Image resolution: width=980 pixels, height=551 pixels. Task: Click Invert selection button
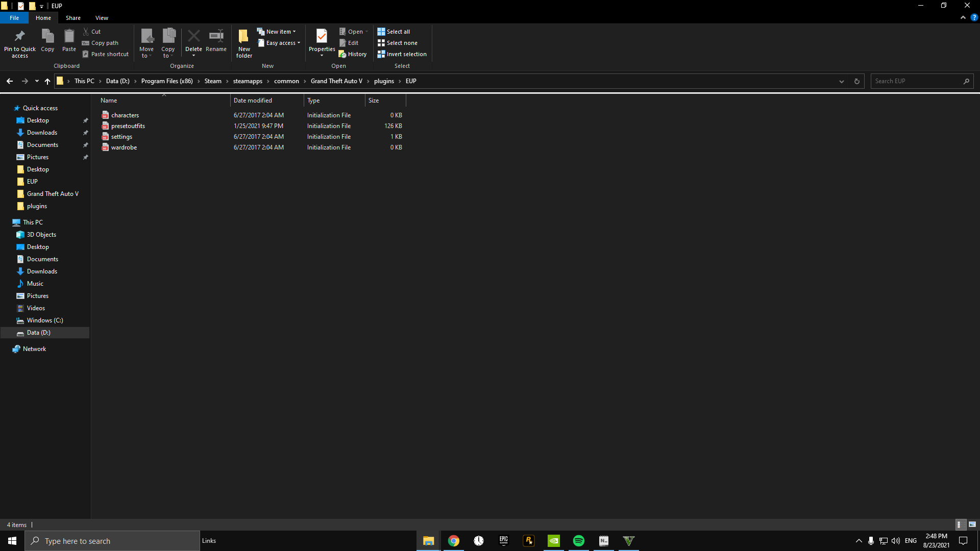(402, 54)
